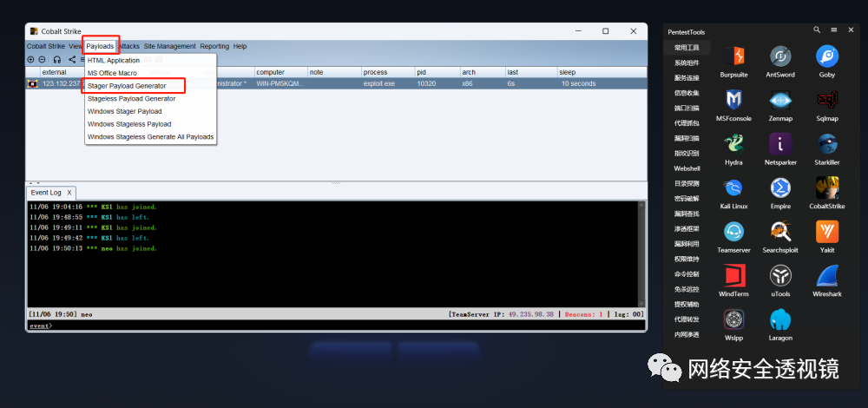
Task: Choose HTML Application from Payloads menu
Action: [x=150, y=61]
